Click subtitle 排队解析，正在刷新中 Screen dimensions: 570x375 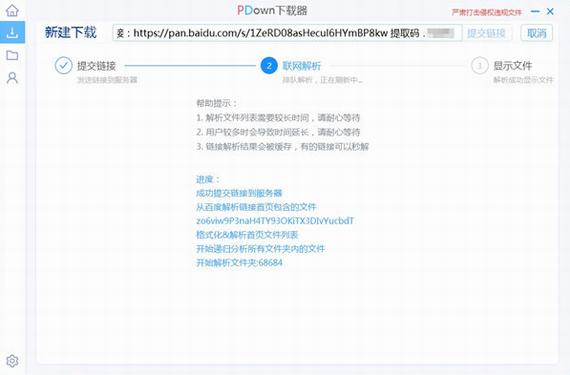tap(323, 80)
